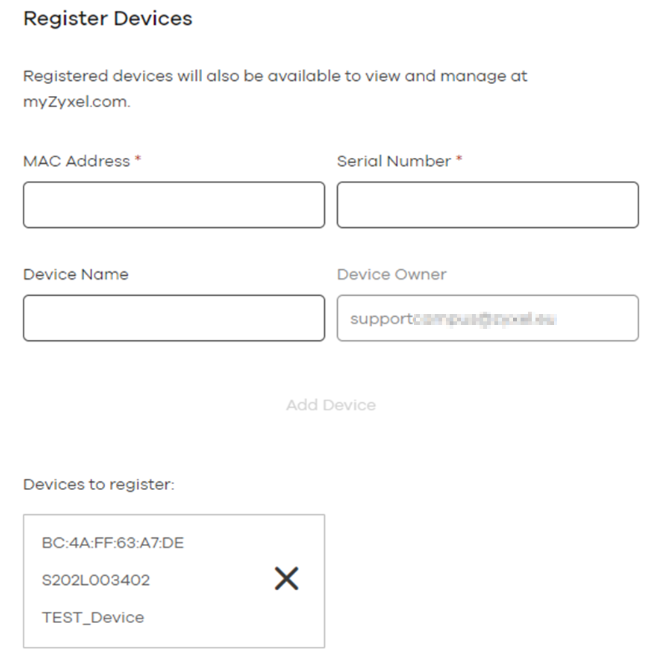Image resolution: width=659 pixels, height=662 pixels.
Task: Click the MAC Address field label
Action: pyautogui.click(x=76, y=161)
